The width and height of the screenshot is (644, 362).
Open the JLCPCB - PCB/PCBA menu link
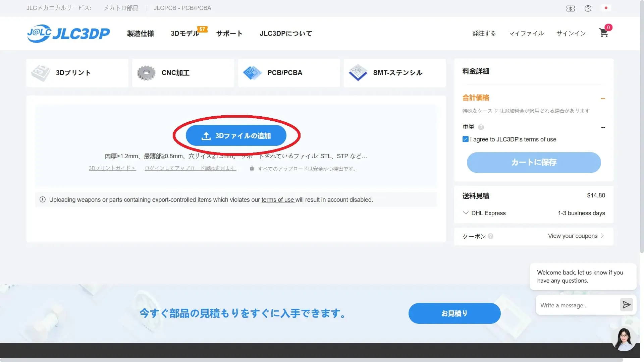tap(182, 8)
